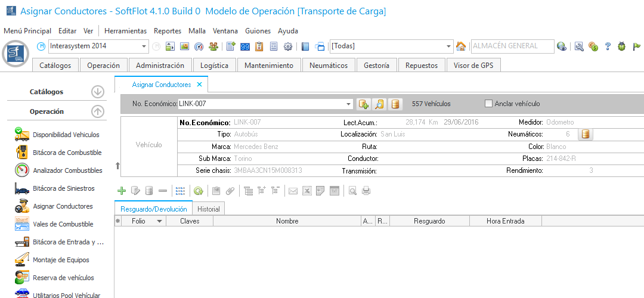The width and height of the screenshot is (644, 298).
Task: Click the green plus add record icon
Action: 122,191
